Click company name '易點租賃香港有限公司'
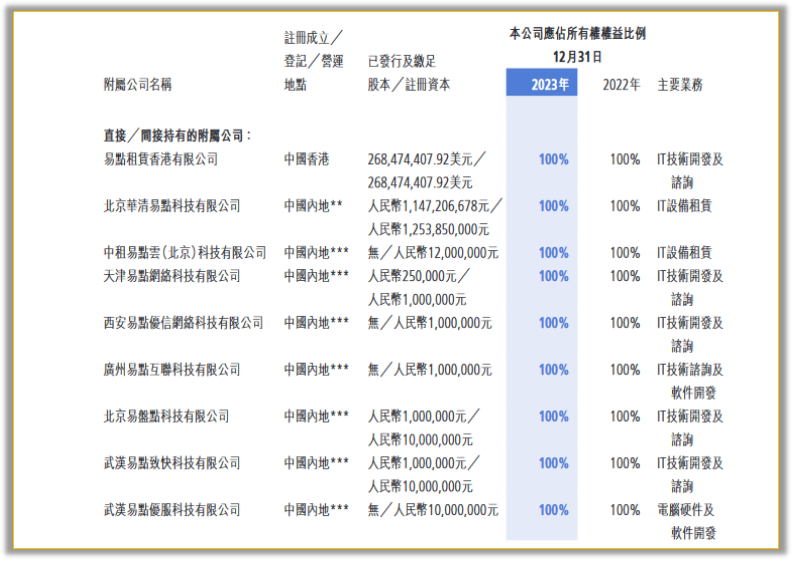Viewport: 793px width, 561px height. [161, 159]
